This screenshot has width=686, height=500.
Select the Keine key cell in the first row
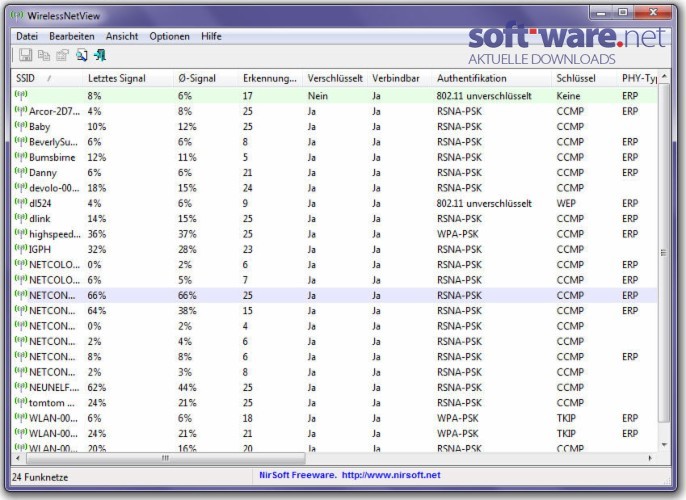568,96
